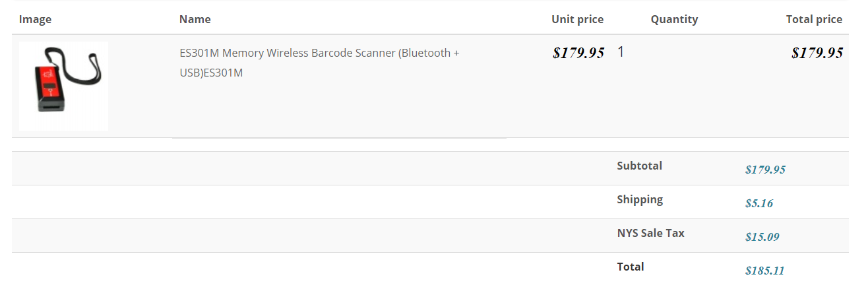Select the Total price column header
Screen dimensions: 868x295
click(x=814, y=19)
